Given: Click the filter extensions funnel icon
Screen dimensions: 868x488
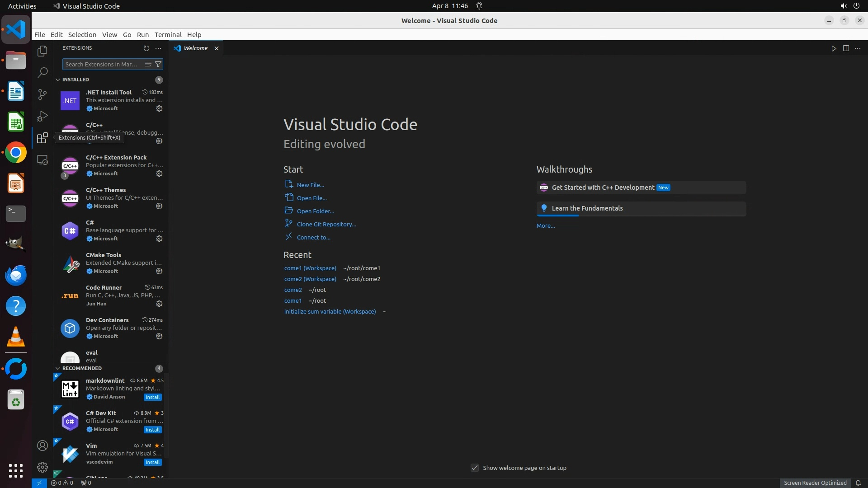Looking at the screenshot, I should pyautogui.click(x=158, y=64).
